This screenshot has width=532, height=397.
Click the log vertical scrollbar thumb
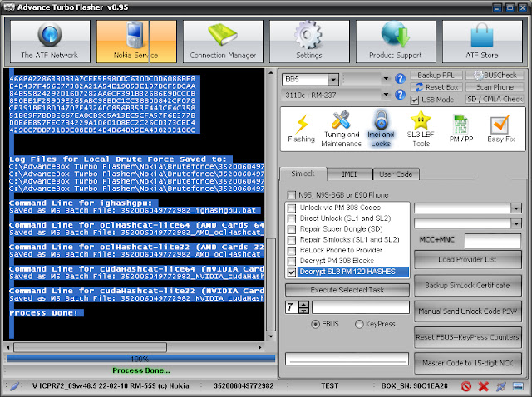click(x=271, y=284)
